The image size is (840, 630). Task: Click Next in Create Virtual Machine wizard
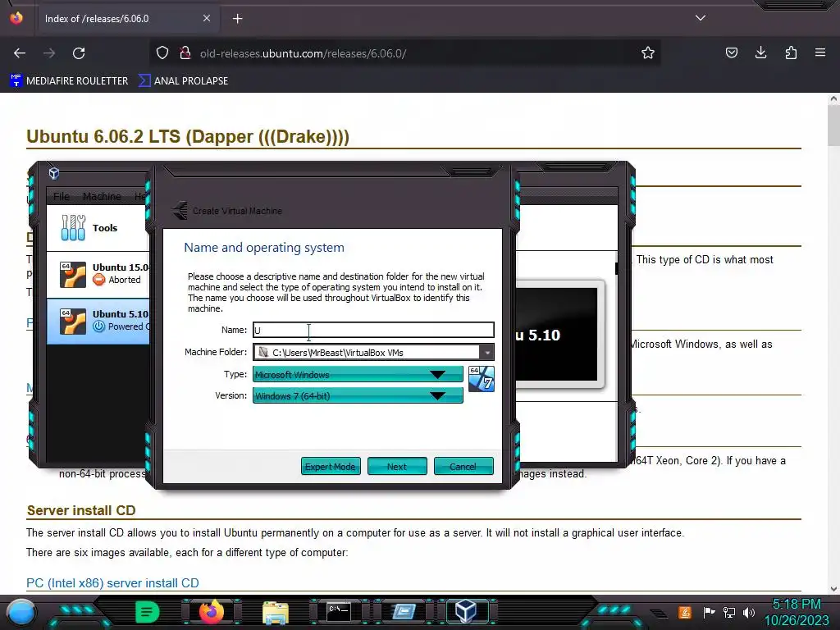pos(397,467)
